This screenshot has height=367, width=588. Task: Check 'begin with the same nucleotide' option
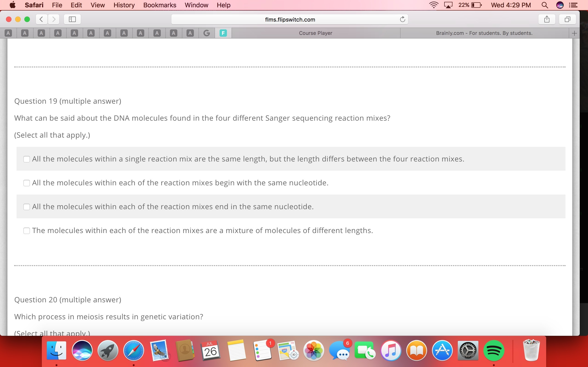(x=26, y=183)
